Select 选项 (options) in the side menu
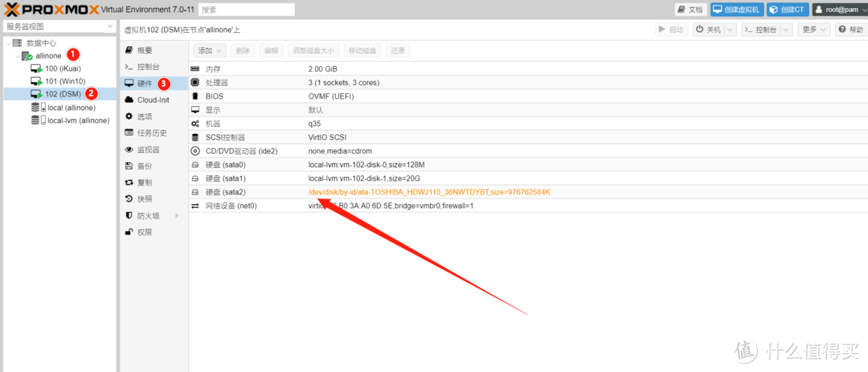Screen dimensions: 868x372 pos(144,117)
